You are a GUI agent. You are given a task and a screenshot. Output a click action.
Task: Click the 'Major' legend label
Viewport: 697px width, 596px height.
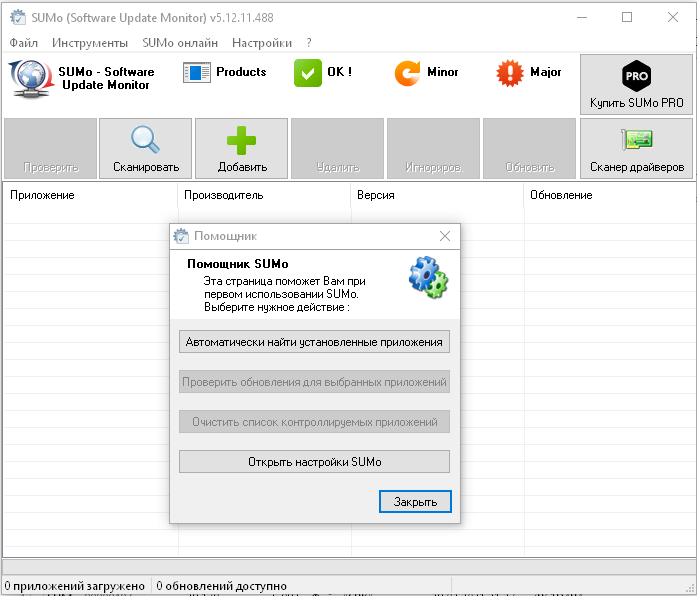[545, 72]
